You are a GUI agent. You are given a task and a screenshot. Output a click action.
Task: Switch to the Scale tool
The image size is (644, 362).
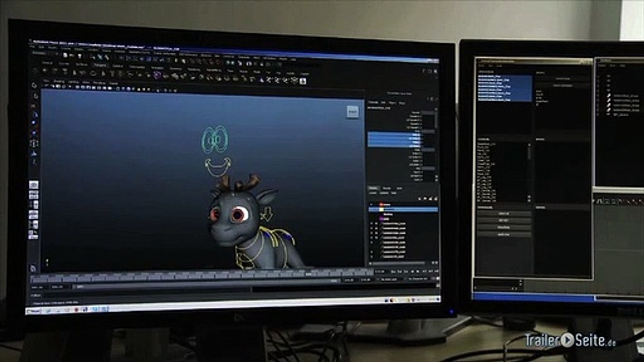coord(35,133)
